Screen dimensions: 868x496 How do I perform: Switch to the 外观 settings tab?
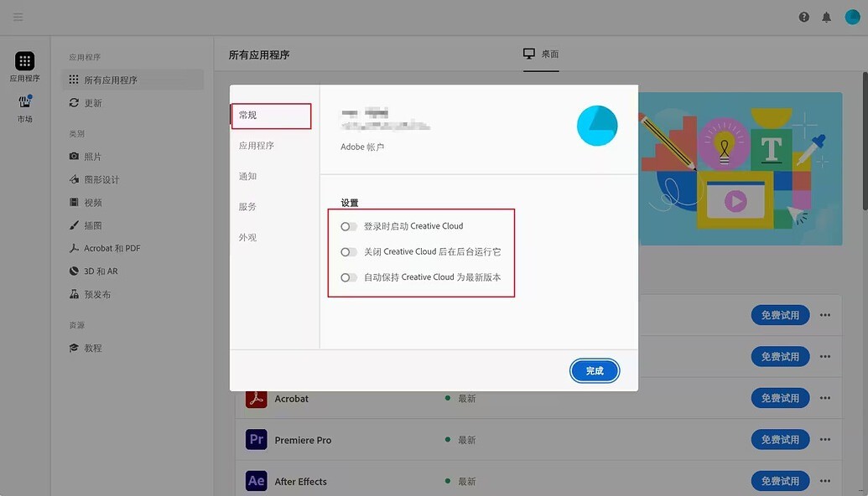click(247, 237)
